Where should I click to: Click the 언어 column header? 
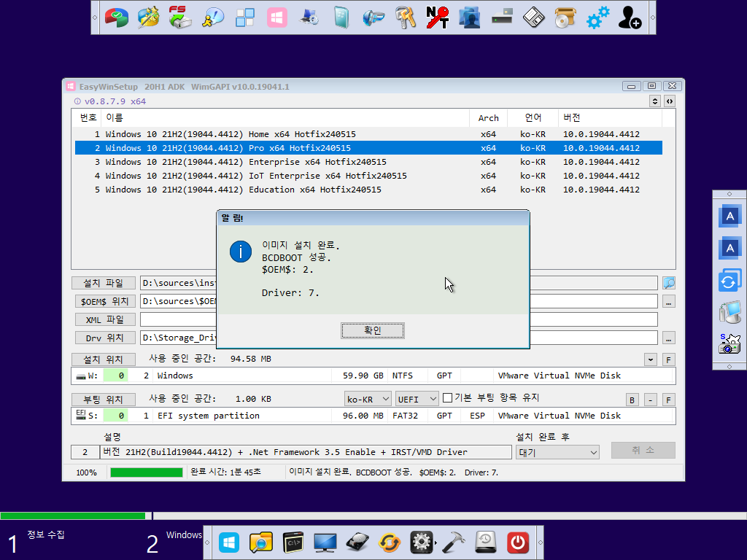533,117
